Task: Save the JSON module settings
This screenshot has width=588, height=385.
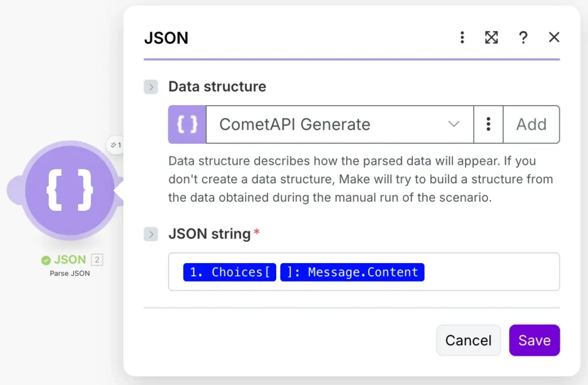Action: pos(534,340)
